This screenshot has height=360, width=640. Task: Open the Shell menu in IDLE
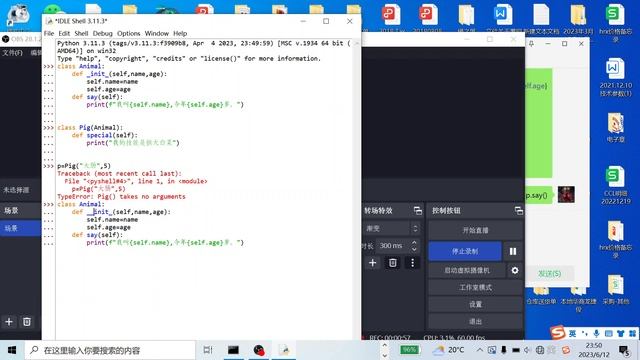81,33
